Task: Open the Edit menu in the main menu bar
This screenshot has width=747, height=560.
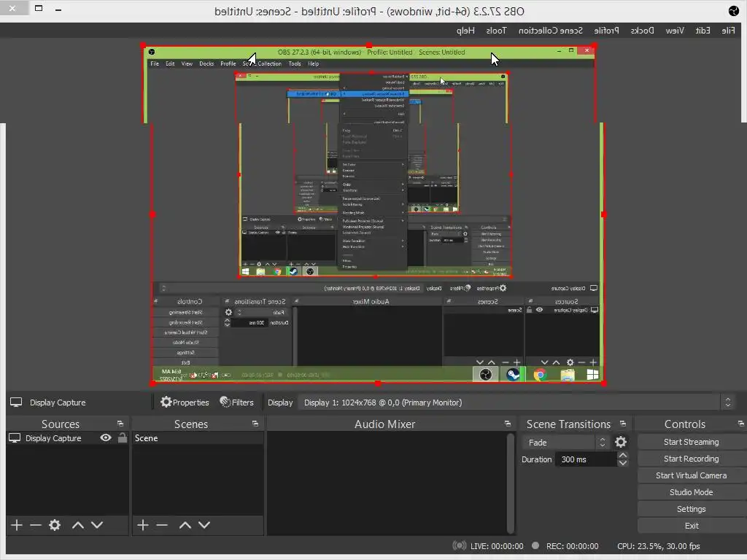Action: [703, 31]
